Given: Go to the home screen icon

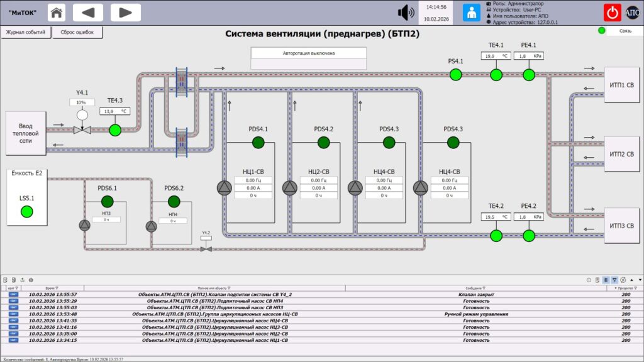Looking at the screenshot, I should 56,13.
